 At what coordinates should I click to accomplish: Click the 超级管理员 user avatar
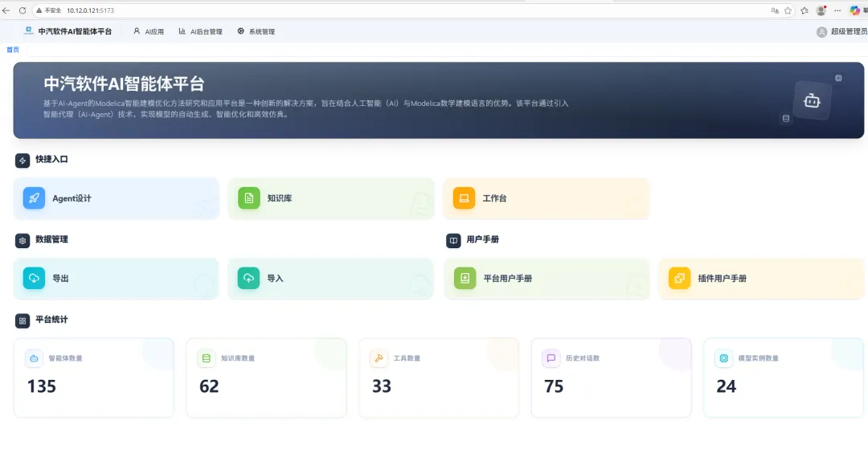(821, 32)
